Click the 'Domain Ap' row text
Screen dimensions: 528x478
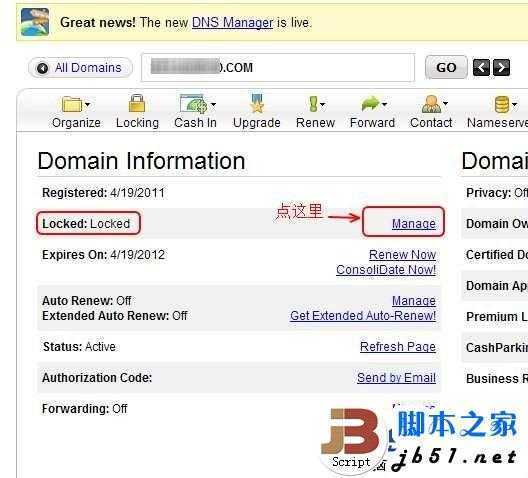(x=497, y=286)
